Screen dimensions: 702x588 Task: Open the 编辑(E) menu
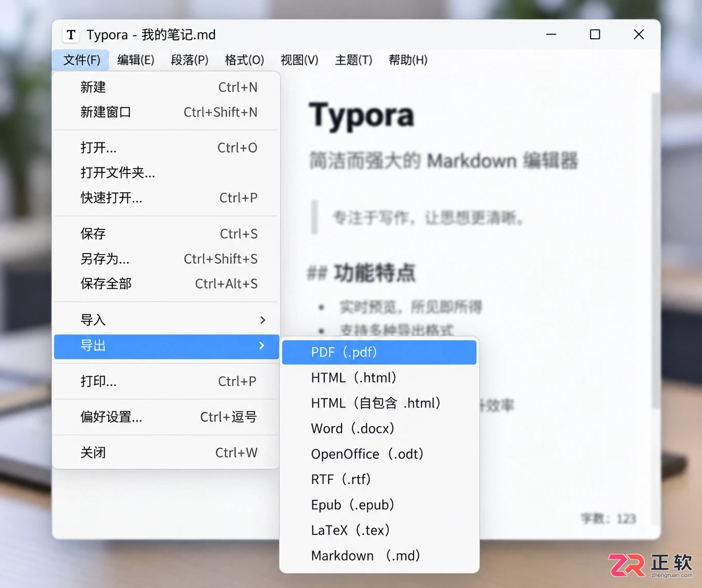[136, 60]
